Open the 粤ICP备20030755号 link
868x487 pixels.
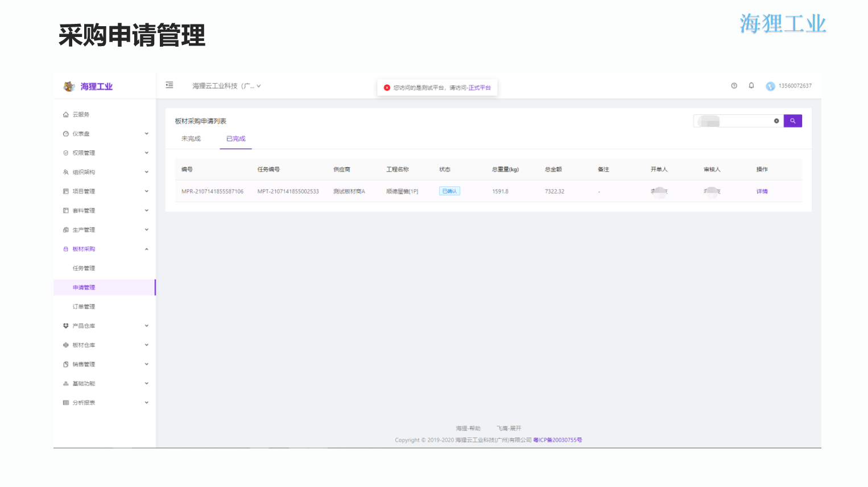(x=557, y=440)
